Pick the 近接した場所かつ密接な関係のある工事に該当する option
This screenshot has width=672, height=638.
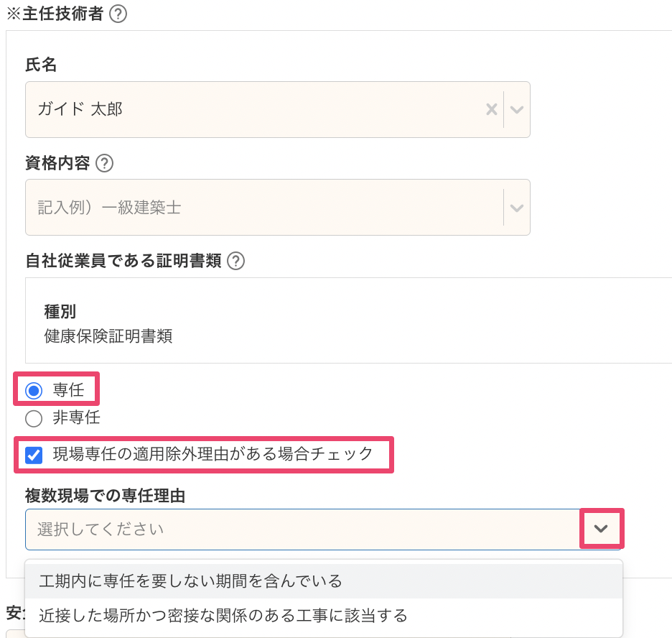[x=223, y=615]
